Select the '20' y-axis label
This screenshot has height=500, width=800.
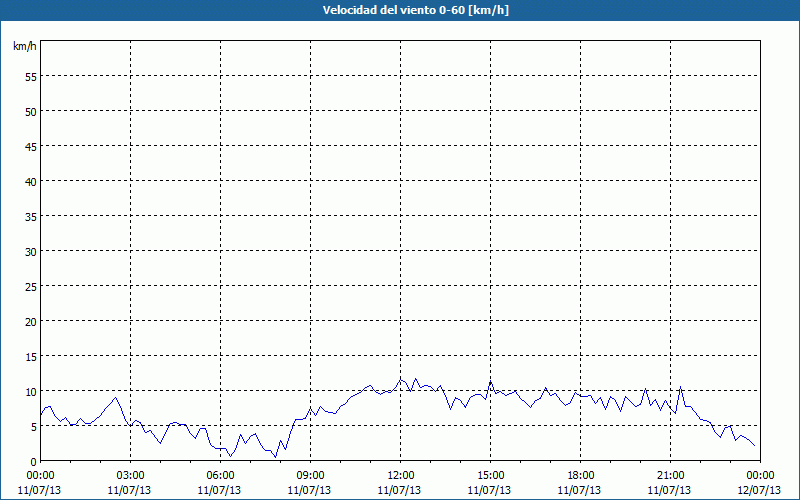(x=31, y=321)
